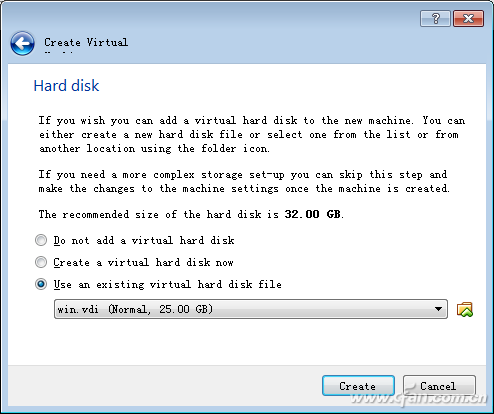Click the "Use an existing virtual hard disk file" label
This screenshot has width=494, height=414.
tap(167, 284)
